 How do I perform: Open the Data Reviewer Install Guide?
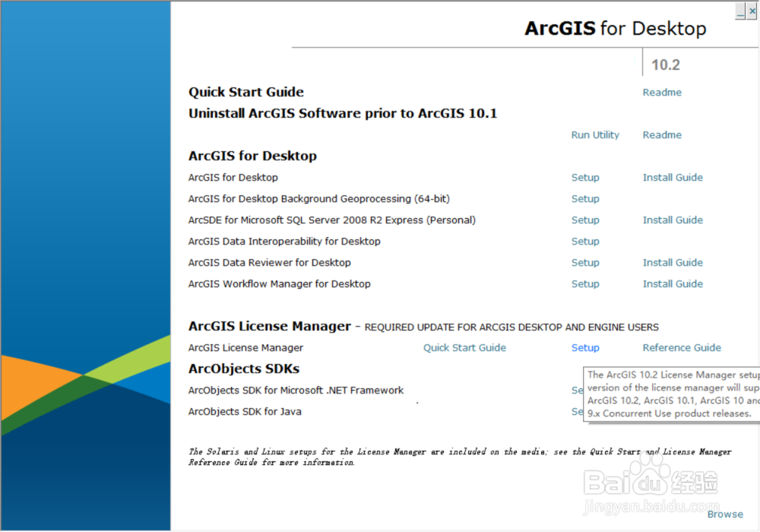673,262
